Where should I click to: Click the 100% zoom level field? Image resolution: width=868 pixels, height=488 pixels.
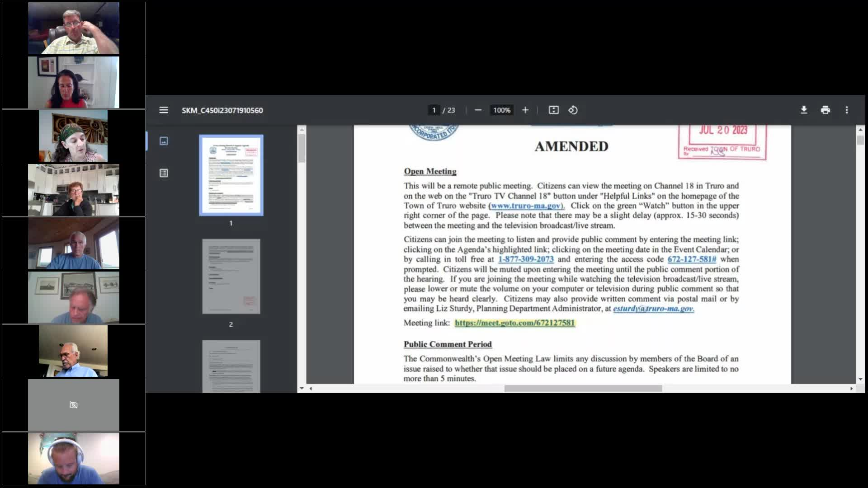(501, 110)
